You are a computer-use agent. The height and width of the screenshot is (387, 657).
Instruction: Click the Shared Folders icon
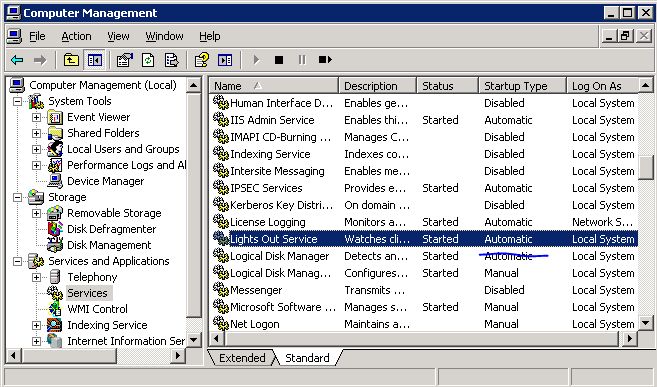click(55, 134)
